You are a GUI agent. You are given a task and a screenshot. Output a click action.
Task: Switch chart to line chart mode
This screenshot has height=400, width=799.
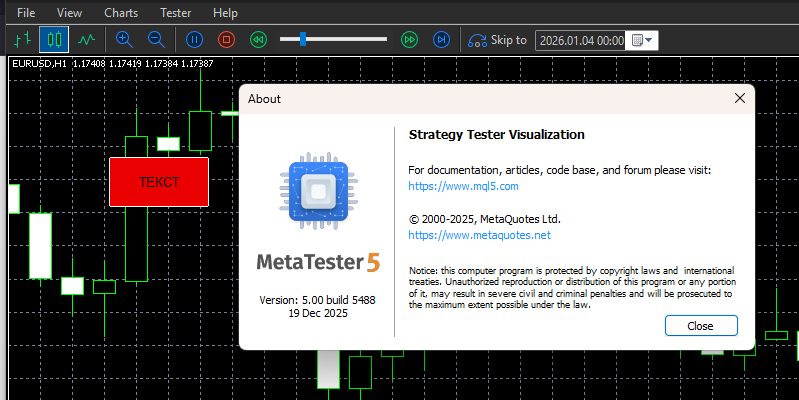coord(87,40)
